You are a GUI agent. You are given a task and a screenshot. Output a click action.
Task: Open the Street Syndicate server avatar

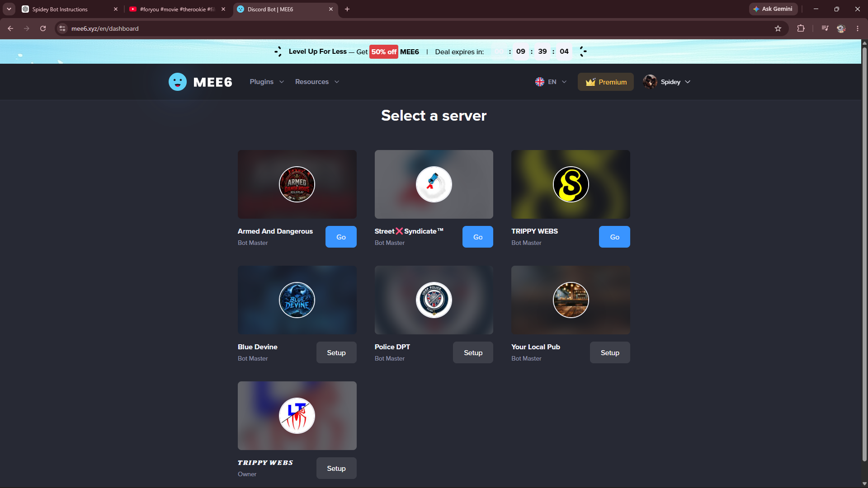click(x=434, y=184)
